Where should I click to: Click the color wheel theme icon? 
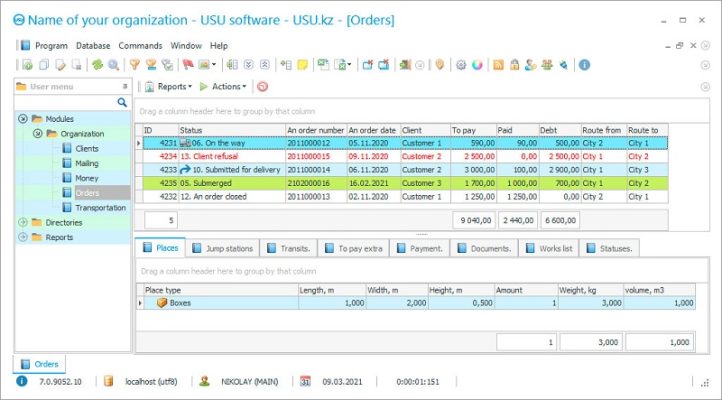click(x=477, y=65)
